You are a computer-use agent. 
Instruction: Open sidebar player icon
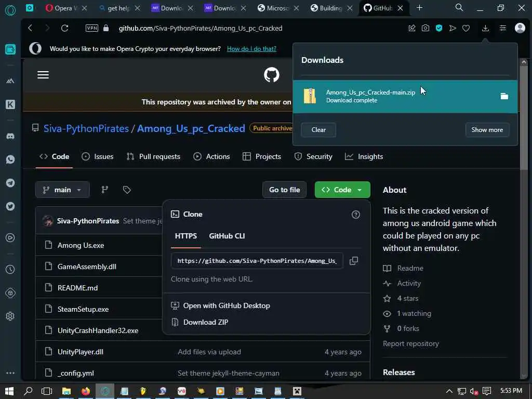pos(10,238)
